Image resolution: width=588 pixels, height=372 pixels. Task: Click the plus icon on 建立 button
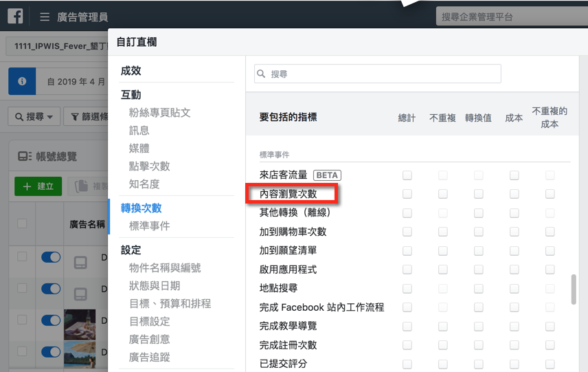point(27,186)
